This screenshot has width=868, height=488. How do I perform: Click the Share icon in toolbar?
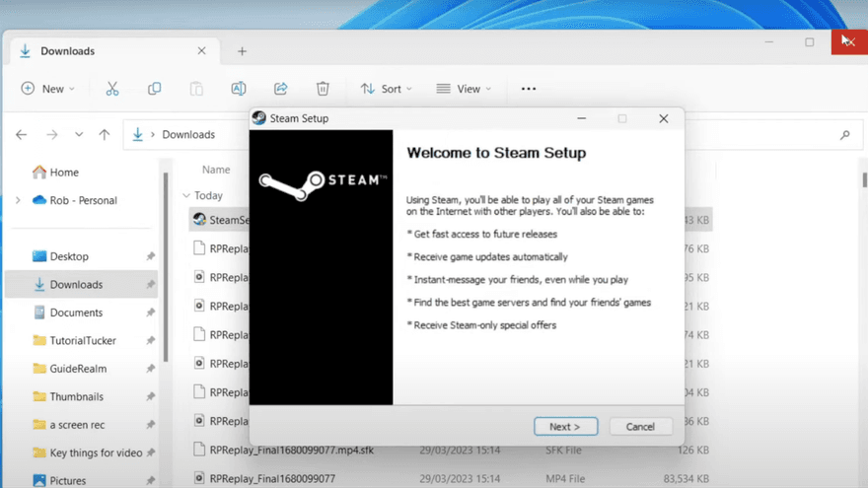pyautogui.click(x=281, y=89)
